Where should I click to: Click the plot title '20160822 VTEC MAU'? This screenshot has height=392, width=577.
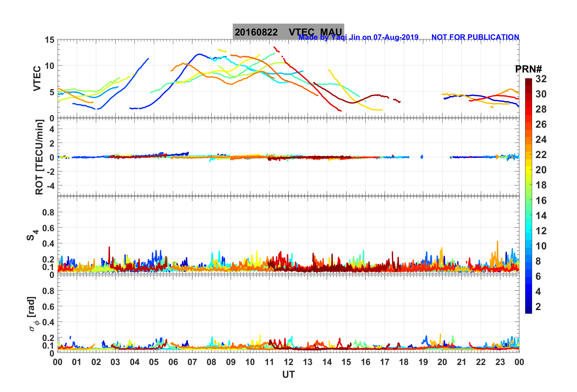point(288,32)
